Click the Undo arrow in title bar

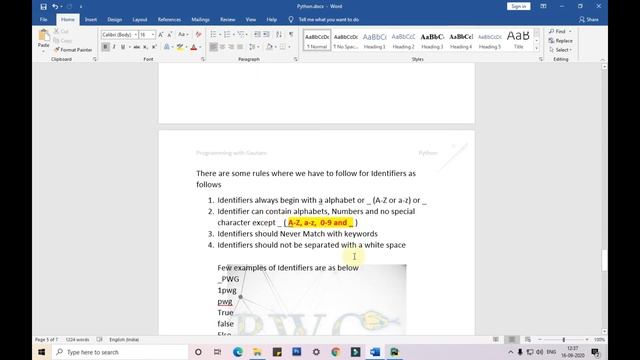coord(55,7)
